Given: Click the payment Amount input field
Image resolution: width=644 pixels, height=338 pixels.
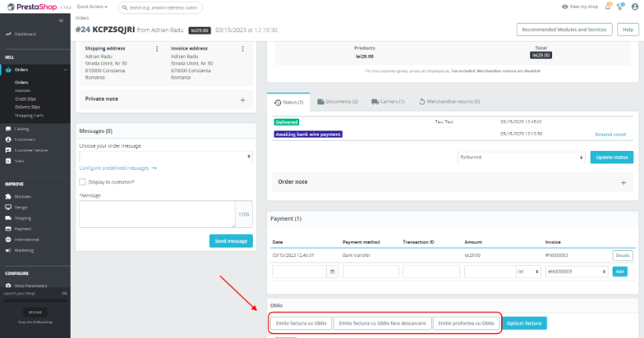Looking at the screenshot, I should pos(490,271).
